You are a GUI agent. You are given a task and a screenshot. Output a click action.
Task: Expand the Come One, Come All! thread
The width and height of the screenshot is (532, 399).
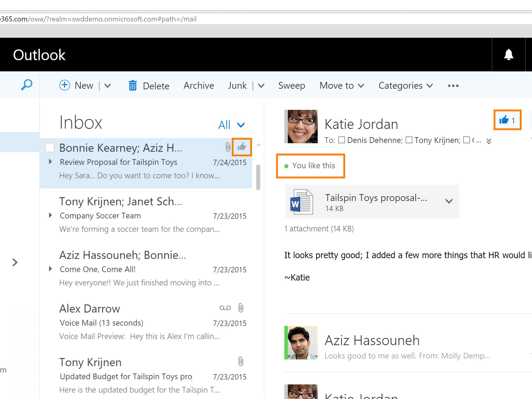[50, 269]
